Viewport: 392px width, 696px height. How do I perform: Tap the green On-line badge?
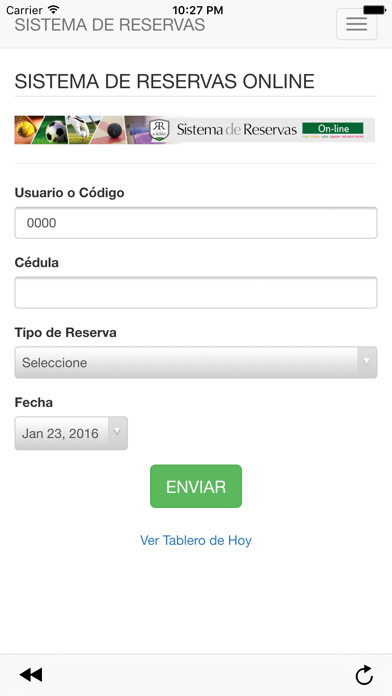pyautogui.click(x=333, y=129)
